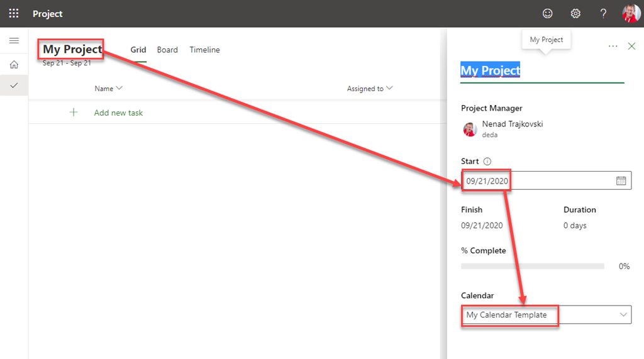This screenshot has height=359, width=644.
Task: Click the Start date info icon
Action: (487, 162)
